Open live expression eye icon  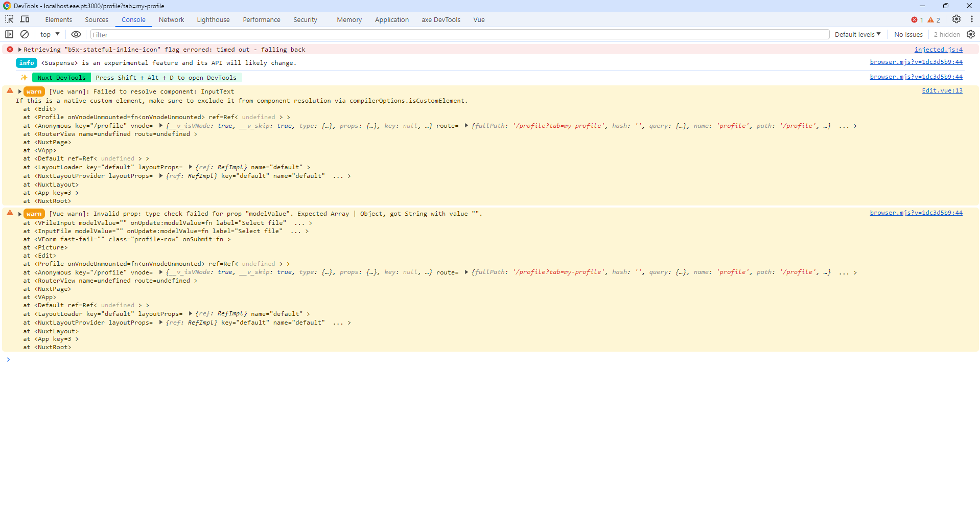(x=76, y=34)
